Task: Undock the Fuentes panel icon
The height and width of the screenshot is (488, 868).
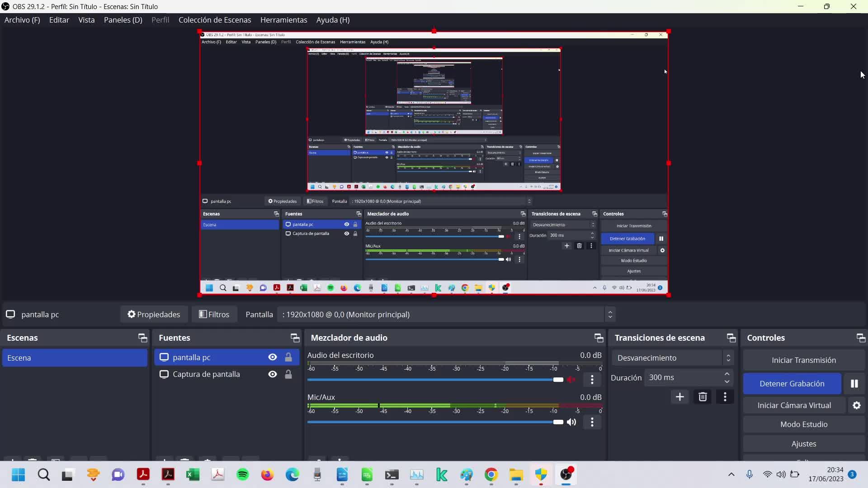Action: 295,338
